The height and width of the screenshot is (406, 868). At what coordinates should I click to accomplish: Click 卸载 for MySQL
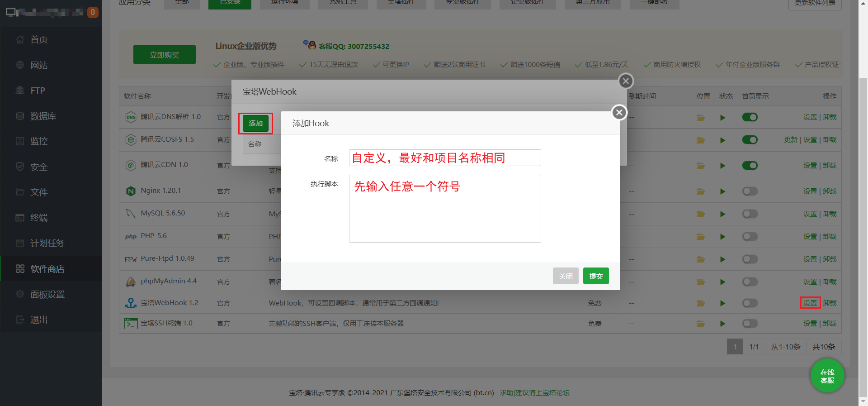[830, 214]
